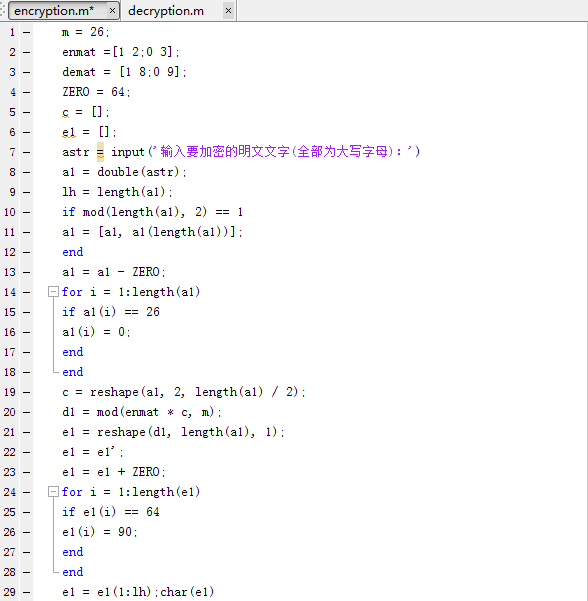The height and width of the screenshot is (601, 588).
Task: Set breakpoint dash on line 10
Action: coord(26,212)
